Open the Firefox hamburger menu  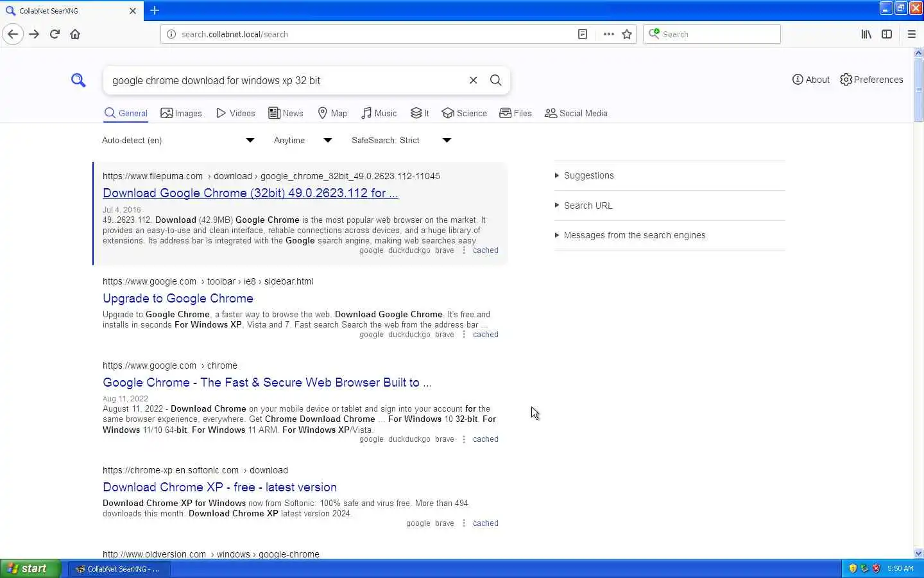point(911,34)
